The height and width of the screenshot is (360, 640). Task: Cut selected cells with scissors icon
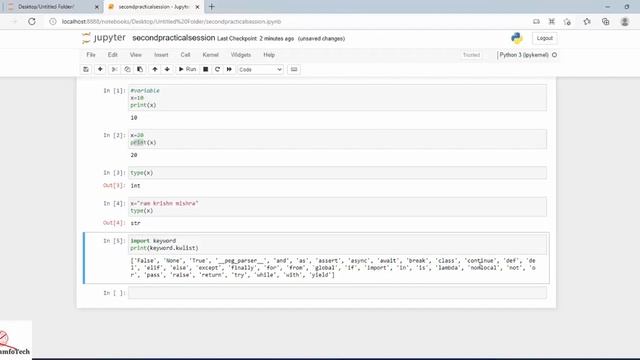115,69
